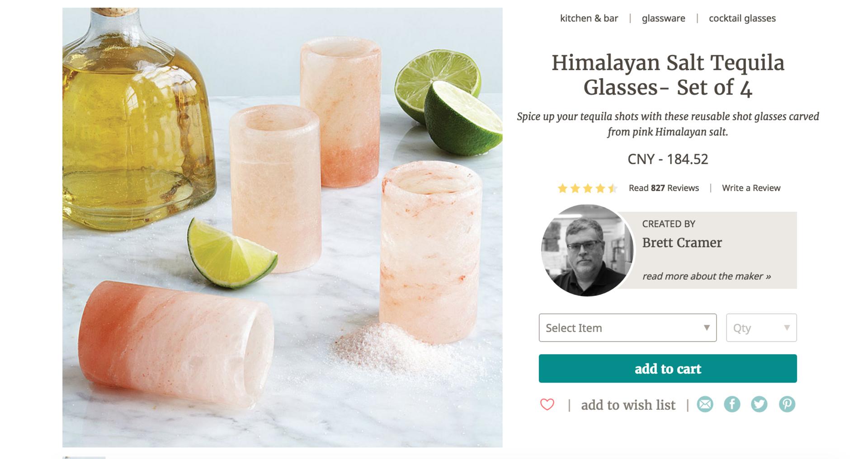Share product via email icon

pyautogui.click(x=705, y=404)
